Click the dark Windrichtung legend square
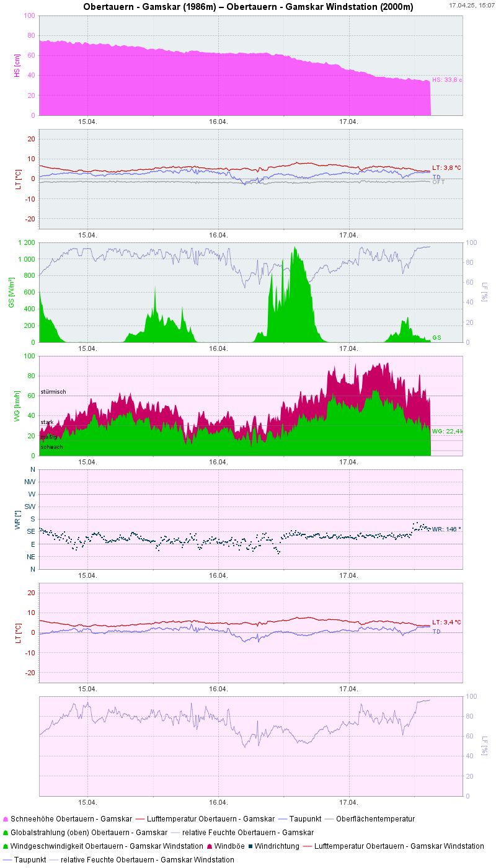 coord(249,846)
